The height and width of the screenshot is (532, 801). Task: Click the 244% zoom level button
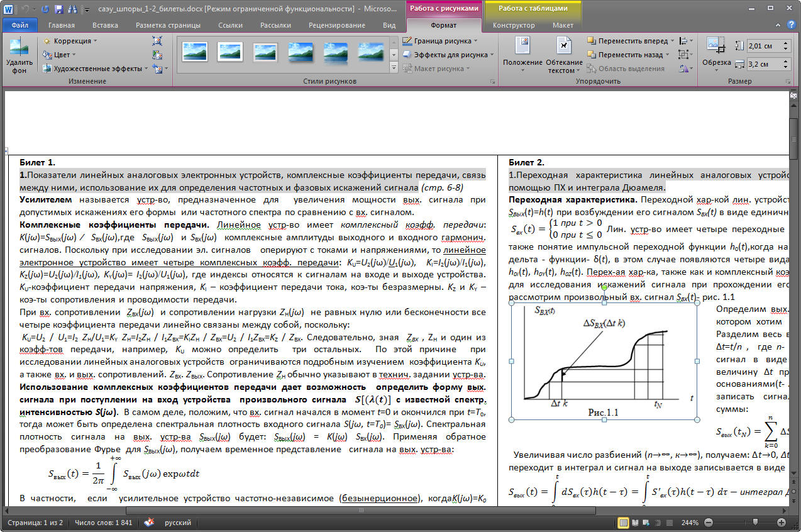coord(690,523)
